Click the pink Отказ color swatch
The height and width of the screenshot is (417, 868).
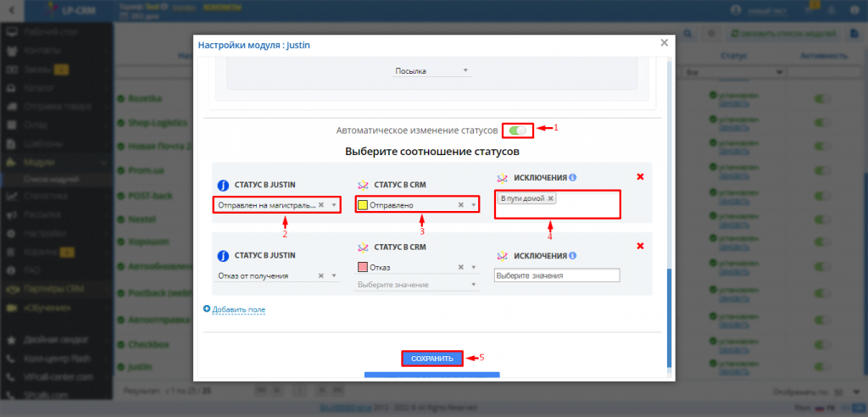(363, 268)
